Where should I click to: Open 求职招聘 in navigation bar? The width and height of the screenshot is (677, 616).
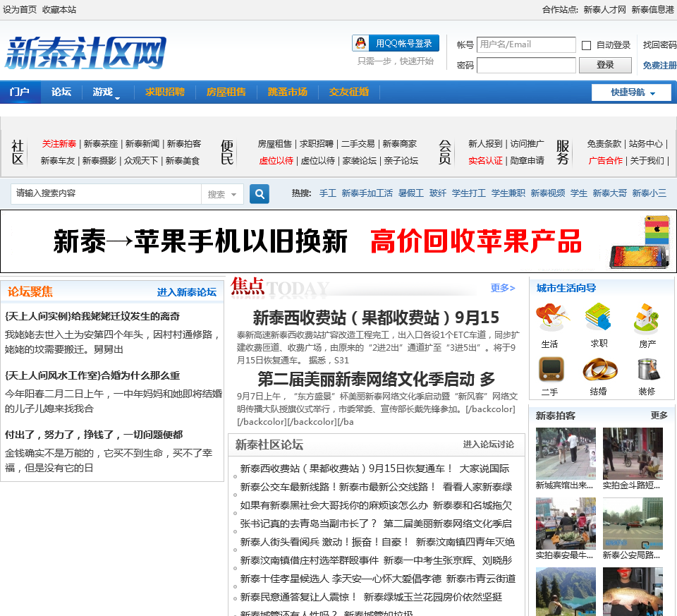pyautogui.click(x=164, y=92)
